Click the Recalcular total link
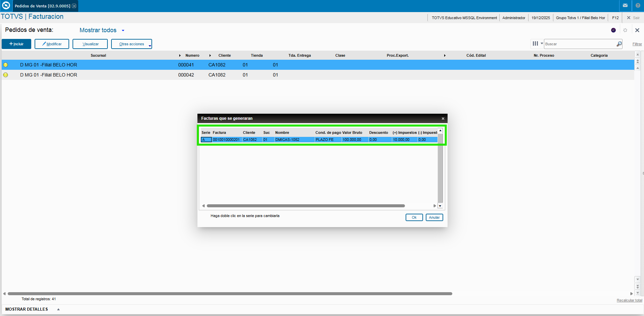The image size is (644, 316). [629, 300]
